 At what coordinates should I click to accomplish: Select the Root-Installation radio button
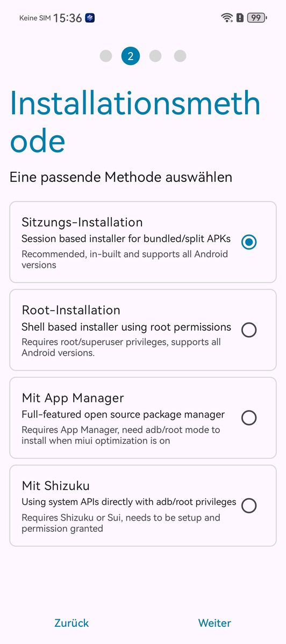[249, 330]
